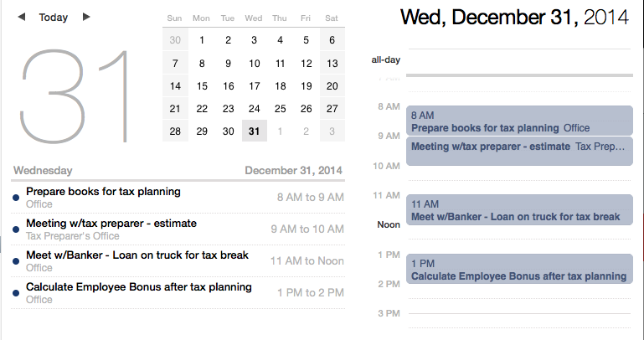Click the Today button

[54, 17]
